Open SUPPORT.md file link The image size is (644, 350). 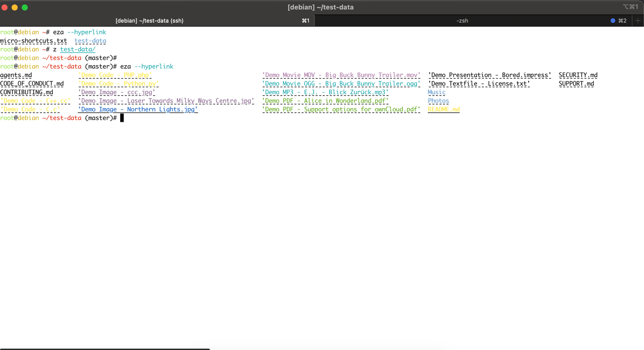click(576, 84)
